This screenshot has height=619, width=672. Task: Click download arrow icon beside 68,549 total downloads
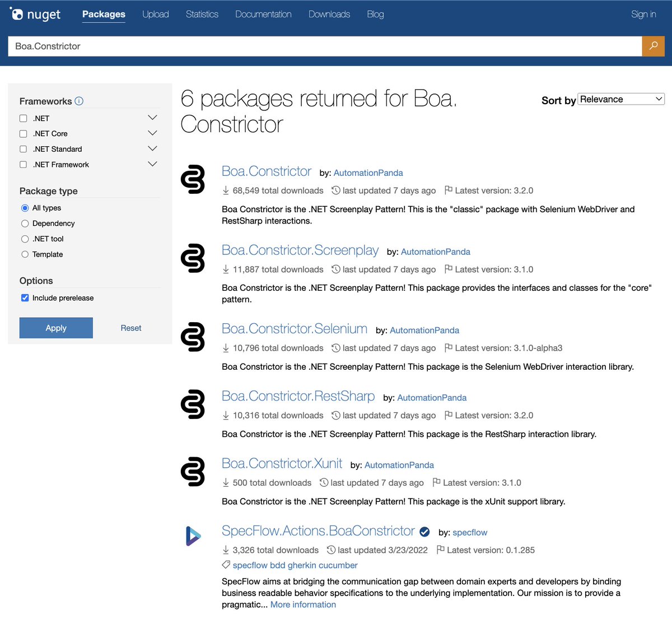226,190
